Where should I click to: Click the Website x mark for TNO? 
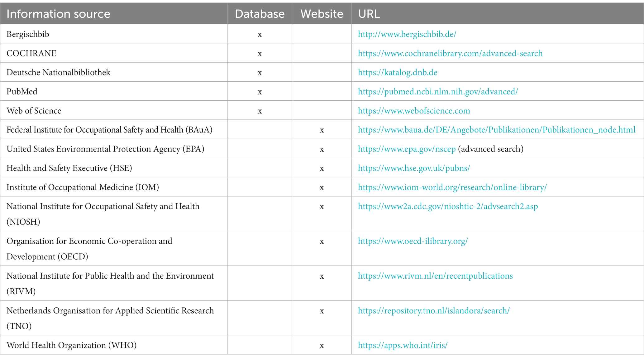322,311
